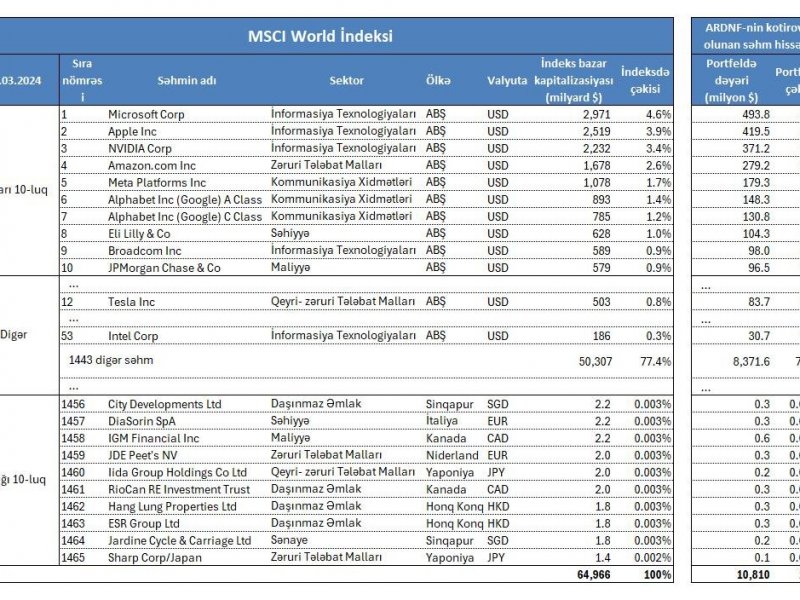Click the 'Eli Lilly & Co' cell
800x600 pixels.
[x=139, y=234]
